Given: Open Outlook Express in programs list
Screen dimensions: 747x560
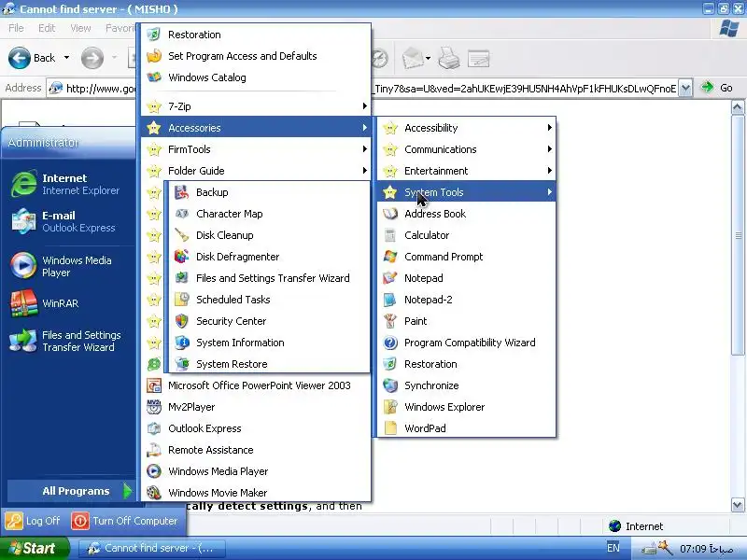Looking at the screenshot, I should [x=256, y=428].
